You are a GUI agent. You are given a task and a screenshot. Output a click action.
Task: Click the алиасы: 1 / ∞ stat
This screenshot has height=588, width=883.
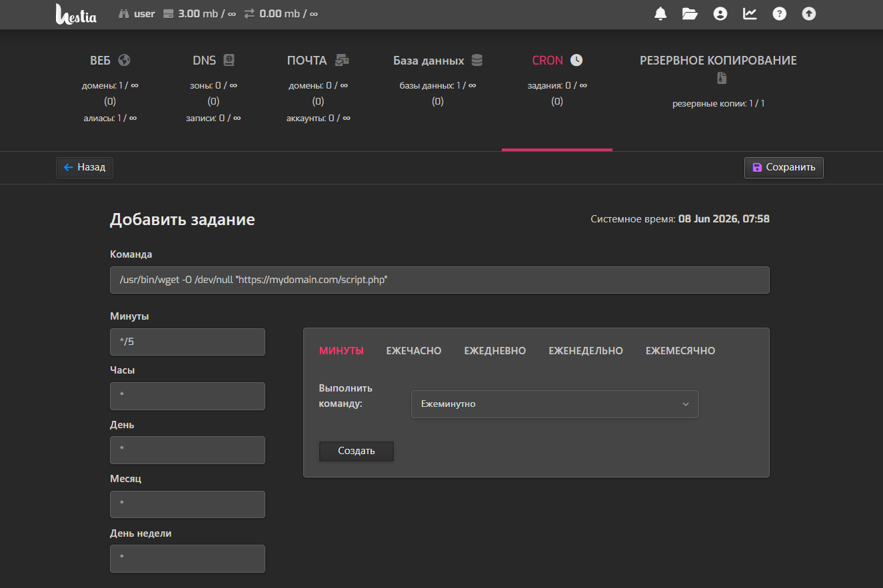[x=110, y=118]
